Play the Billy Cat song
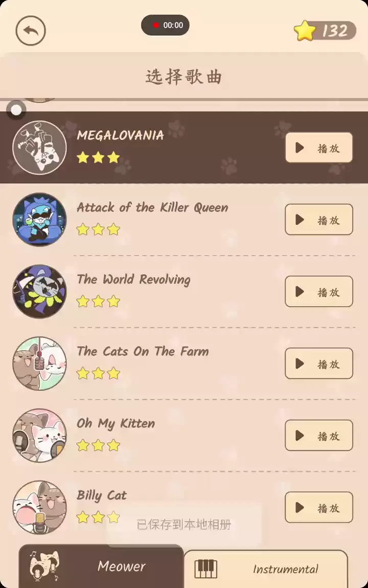The width and height of the screenshot is (368, 588). point(319,507)
